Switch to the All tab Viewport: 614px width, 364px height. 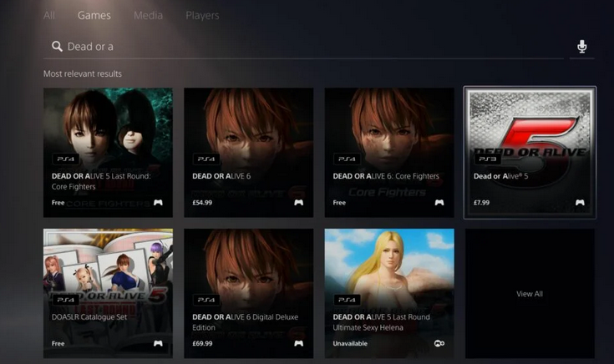(49, 15)
